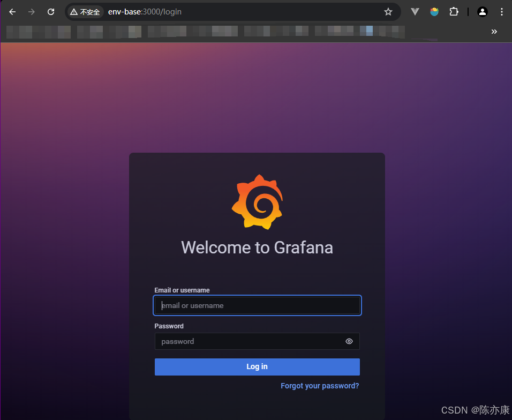
Task: Click the Welcome to Grafana heading
Action: pyautogui.click(x=257, y=247)
